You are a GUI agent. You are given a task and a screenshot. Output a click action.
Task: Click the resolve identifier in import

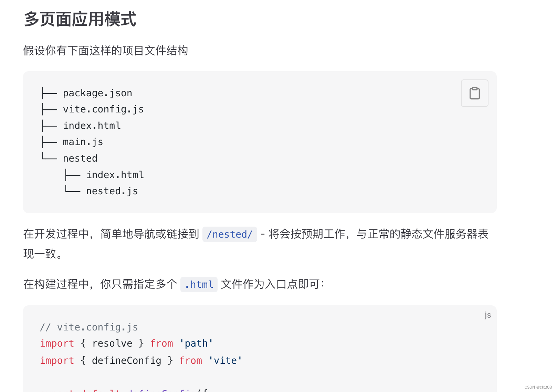(x=112, y=344)
